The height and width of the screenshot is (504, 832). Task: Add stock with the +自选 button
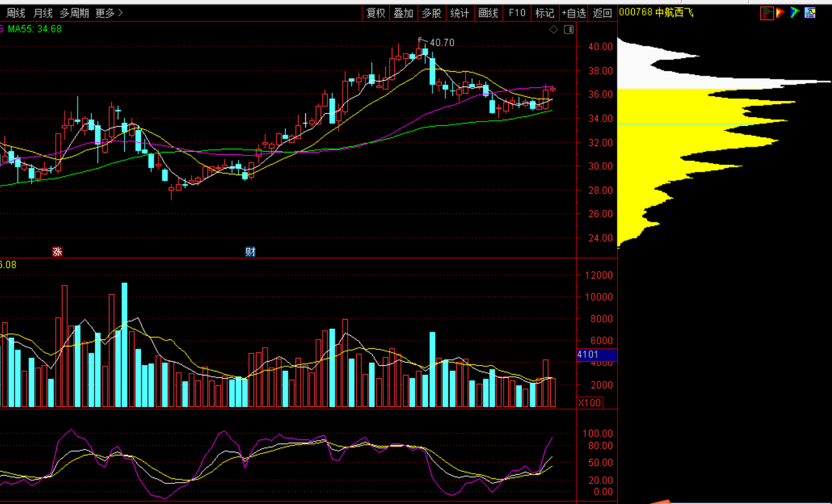573,13
